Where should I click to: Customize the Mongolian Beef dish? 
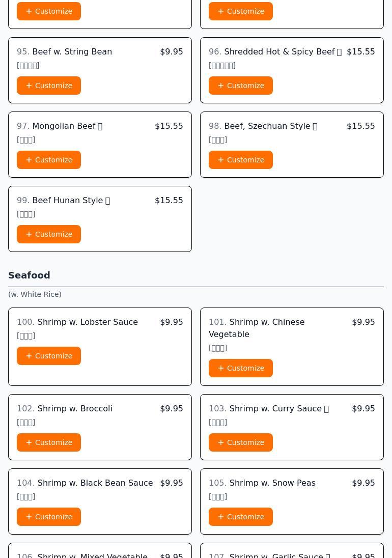(49, 160)
